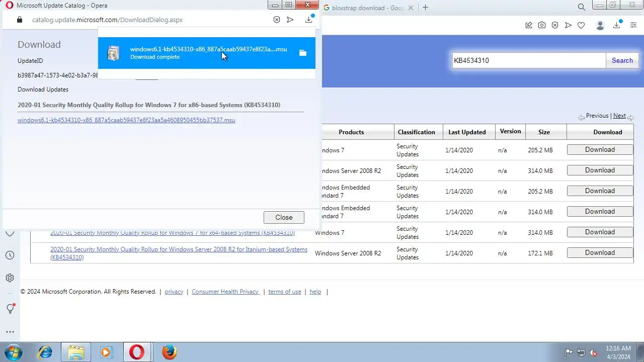This screenshot has height=362, width=644.
Task: Close the Download dialog with the Close button
Action: [284, 217]
